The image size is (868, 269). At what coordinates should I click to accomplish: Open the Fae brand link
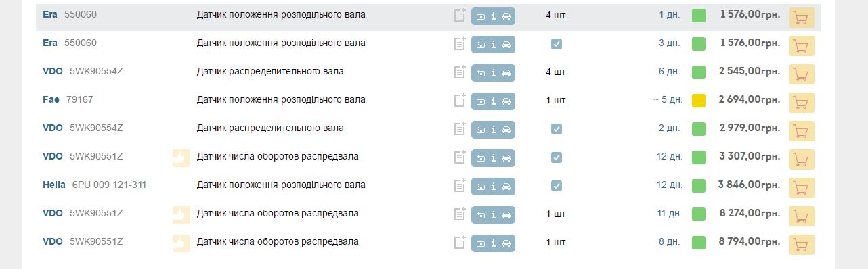pyautogui.click(x=51, y=99)
